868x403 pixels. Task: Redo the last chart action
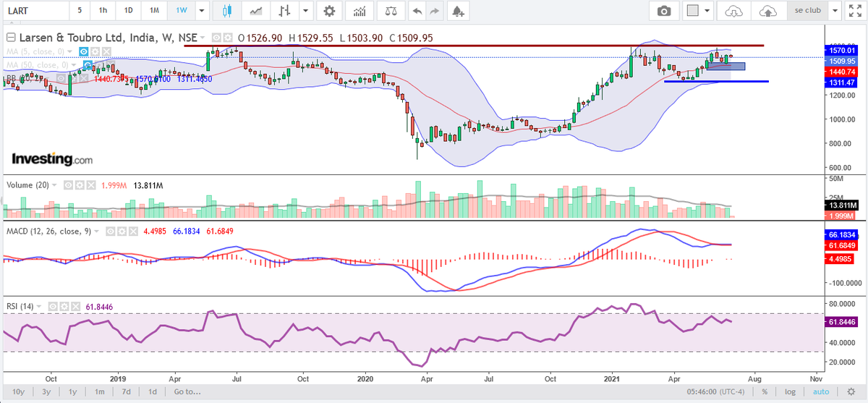pyautogui.click(x=433, y=11)
